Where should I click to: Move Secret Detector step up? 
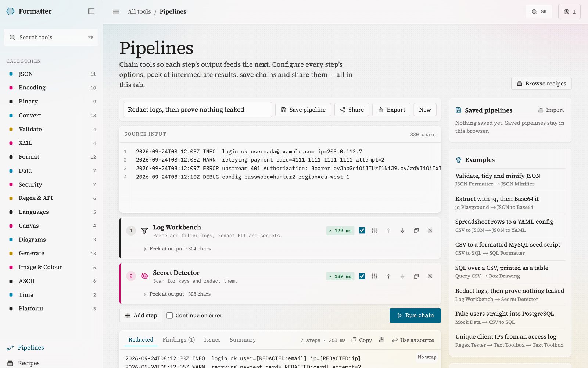(x=388, y=276)
